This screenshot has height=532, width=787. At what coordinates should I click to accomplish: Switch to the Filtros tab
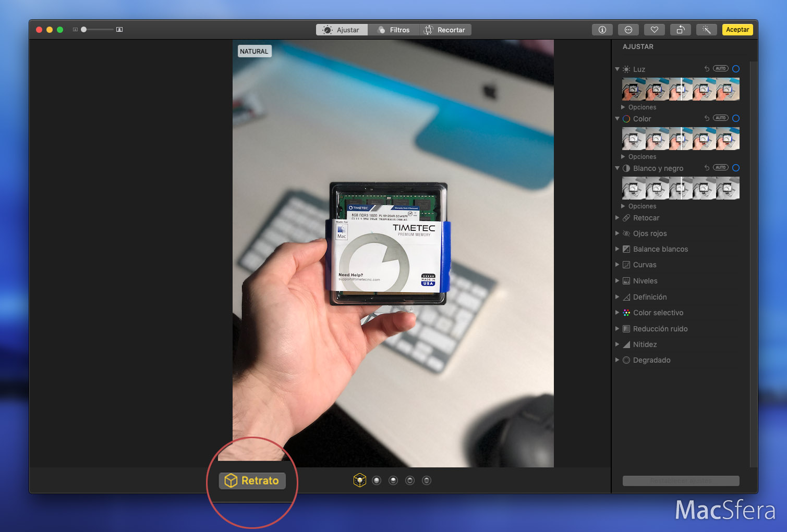click(394, 30)
